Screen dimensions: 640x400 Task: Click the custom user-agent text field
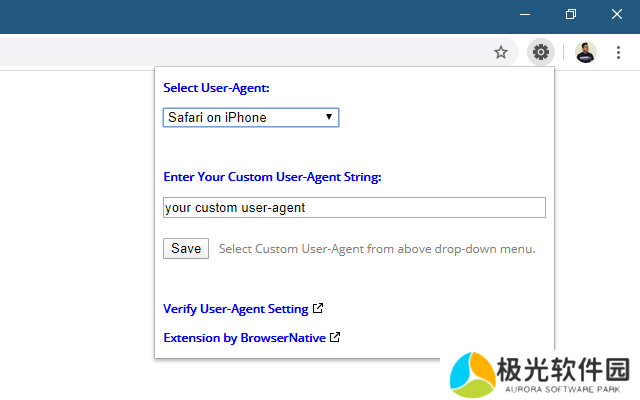pyautogui.click(x=354, y=208)
